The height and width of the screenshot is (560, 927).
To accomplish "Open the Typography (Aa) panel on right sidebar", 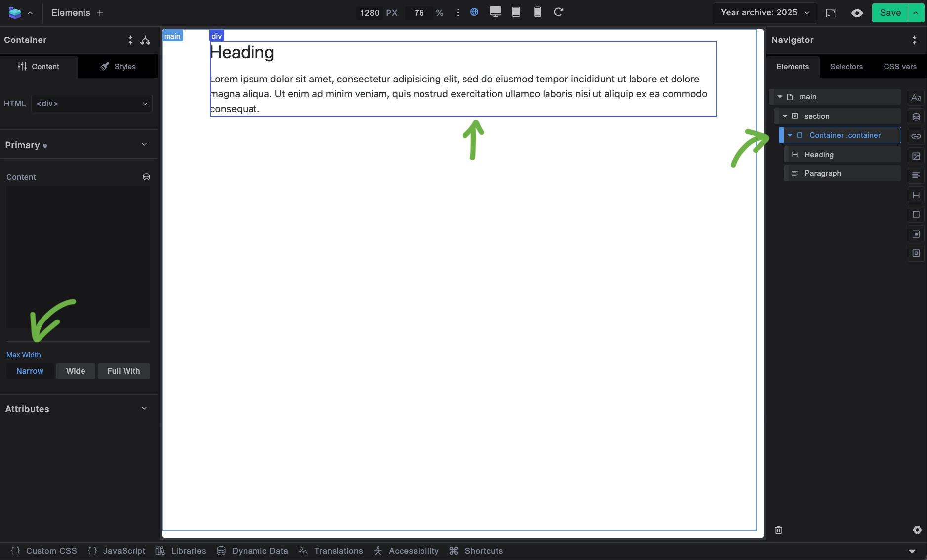I will (x=916, y=97).
